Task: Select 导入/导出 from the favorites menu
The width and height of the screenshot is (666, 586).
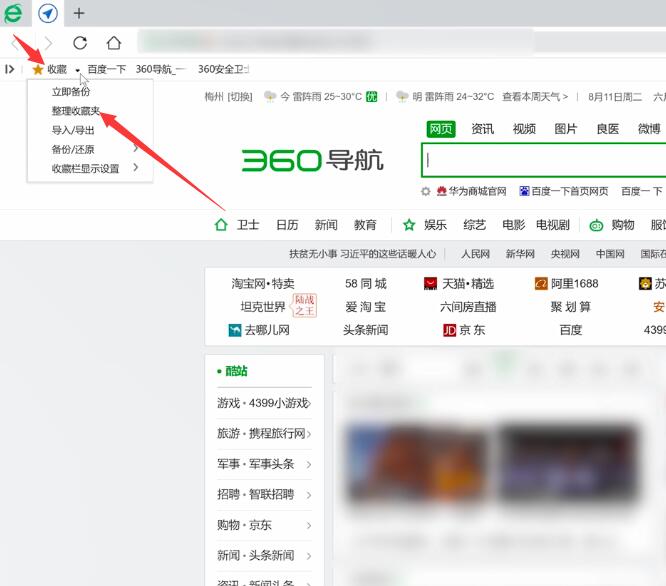Action: point(73,130)
